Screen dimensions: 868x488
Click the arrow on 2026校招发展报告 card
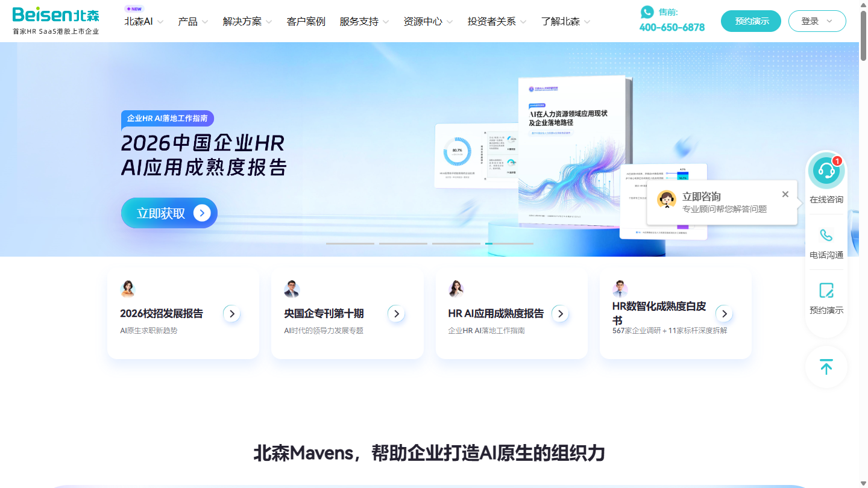click(x=232, y=313)
